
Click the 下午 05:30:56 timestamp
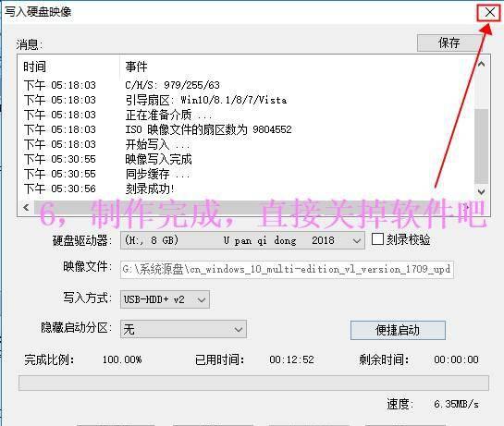[x=60, y=189]
